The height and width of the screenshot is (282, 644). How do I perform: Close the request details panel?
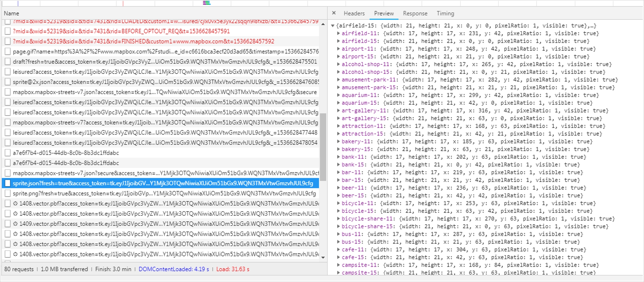[334, 13]
